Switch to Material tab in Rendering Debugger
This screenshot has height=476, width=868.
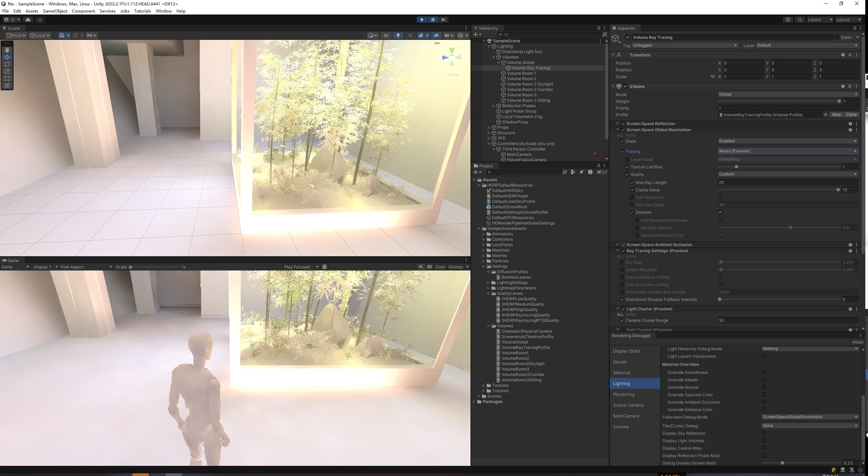pyautogui.click(x=635, y=373)
